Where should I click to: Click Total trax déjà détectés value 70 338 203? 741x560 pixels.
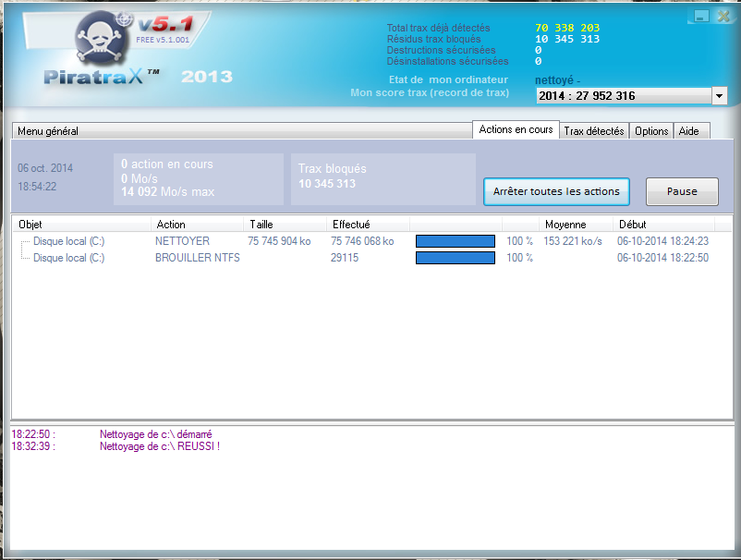pyautogui.click(x=567, y=28)
